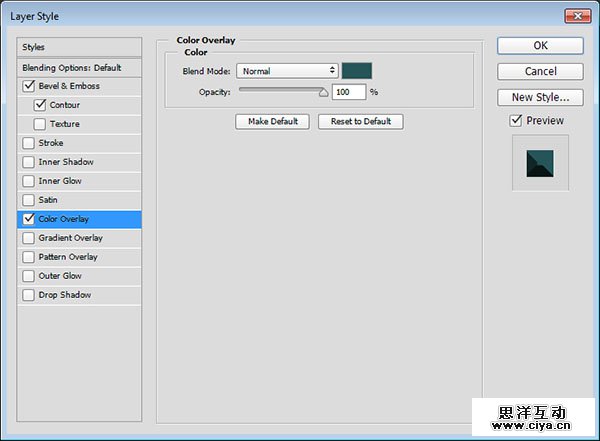Screen dimensions: 600x441
Task: Enable the Drop Shadow checkbox
Action: [x=28, y=295]
